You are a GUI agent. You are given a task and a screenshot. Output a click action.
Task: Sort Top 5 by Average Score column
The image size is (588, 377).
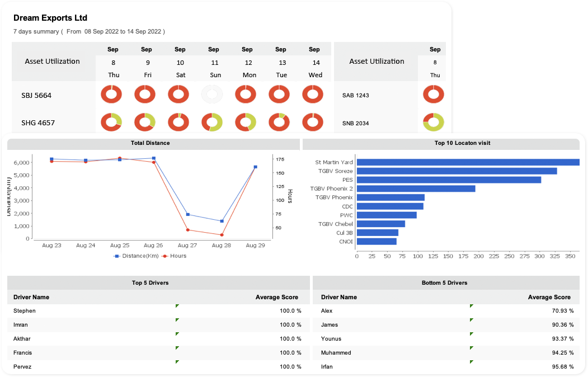tap(277, 297)
